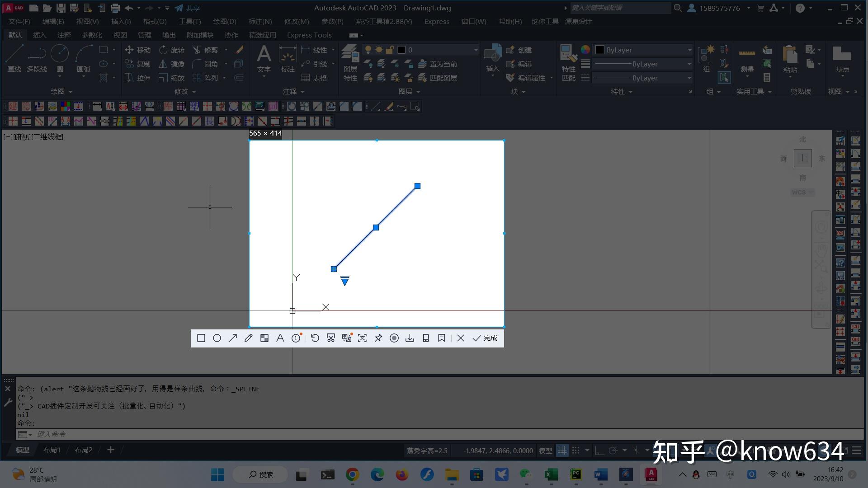Pick the arrow annotation tool in screenshot toolbar
This screenshot has width=868, height=488.
point(233,338)
